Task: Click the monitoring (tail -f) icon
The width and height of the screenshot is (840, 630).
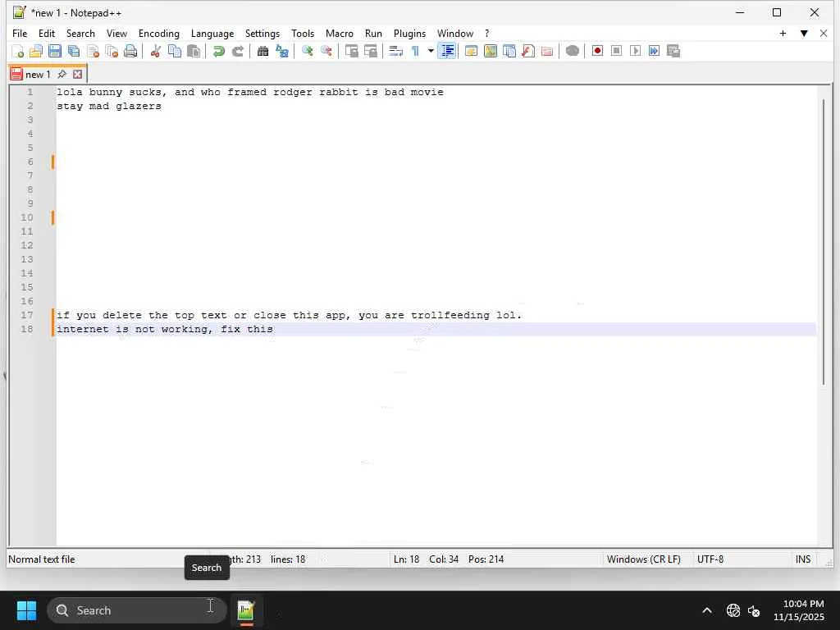Action: tap(572, 51)
